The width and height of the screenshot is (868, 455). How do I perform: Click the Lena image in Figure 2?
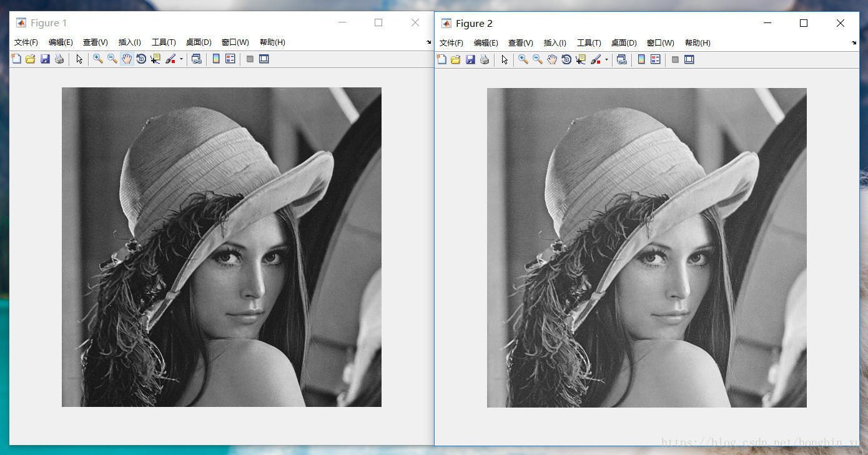tap(647, 248)
